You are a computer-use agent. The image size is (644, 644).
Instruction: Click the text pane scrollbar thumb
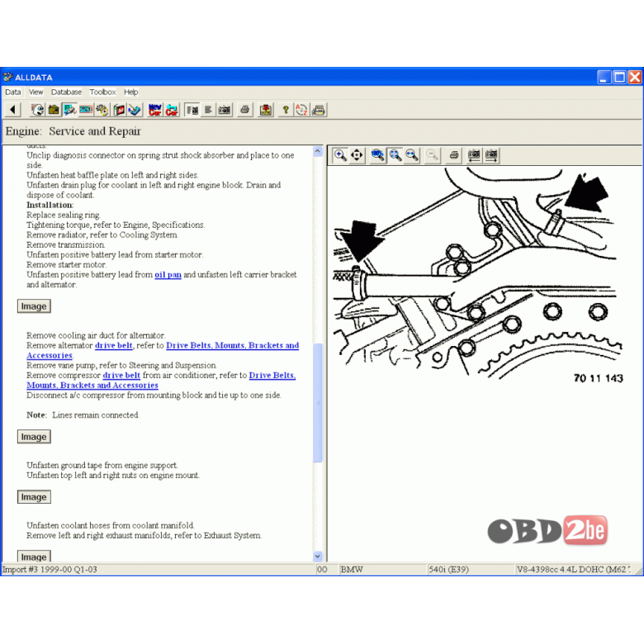(318, 403)
